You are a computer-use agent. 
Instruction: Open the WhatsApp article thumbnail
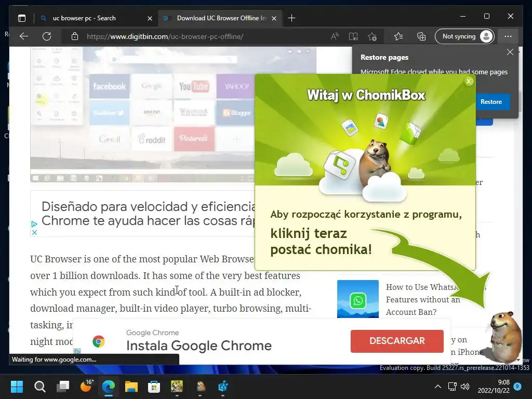pos(357,299)
